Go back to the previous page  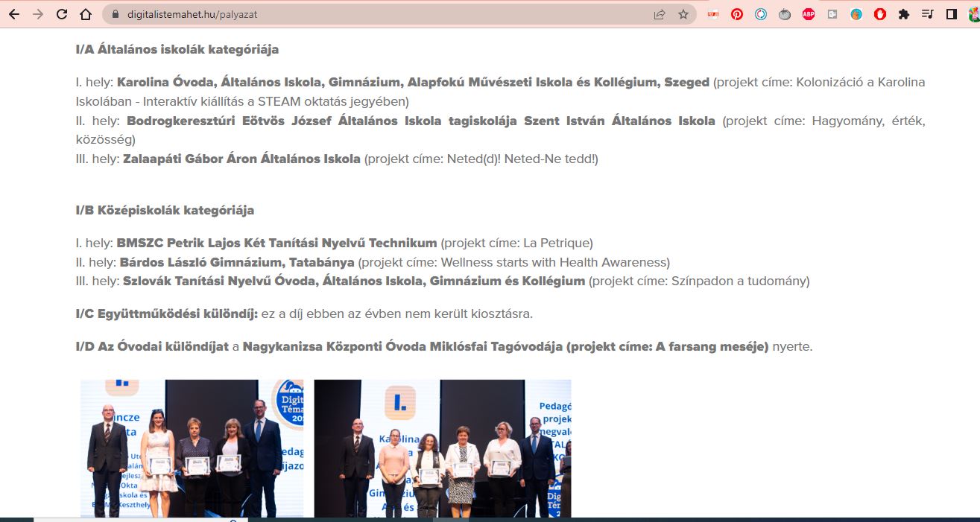(14, 14)
